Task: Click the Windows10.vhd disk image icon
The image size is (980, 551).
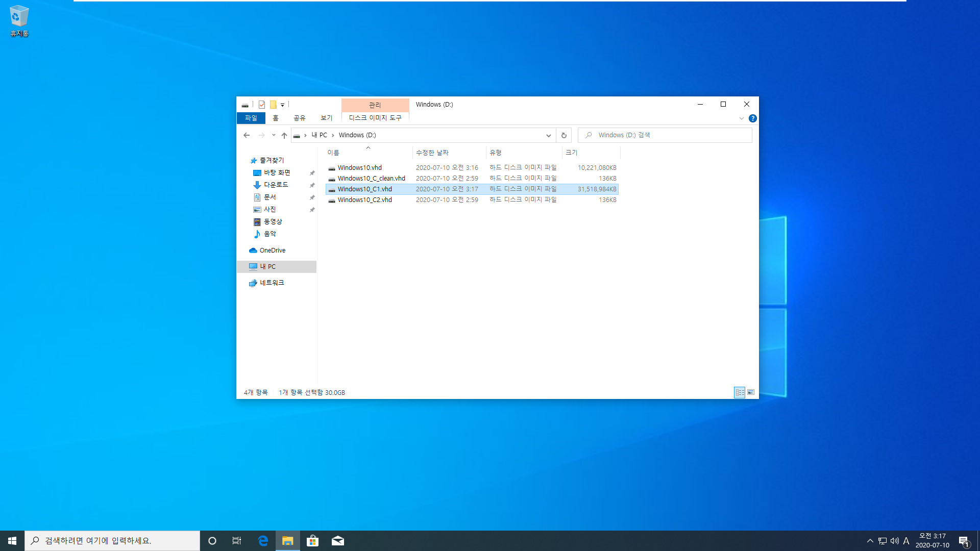Action: [x=332, y=168]
